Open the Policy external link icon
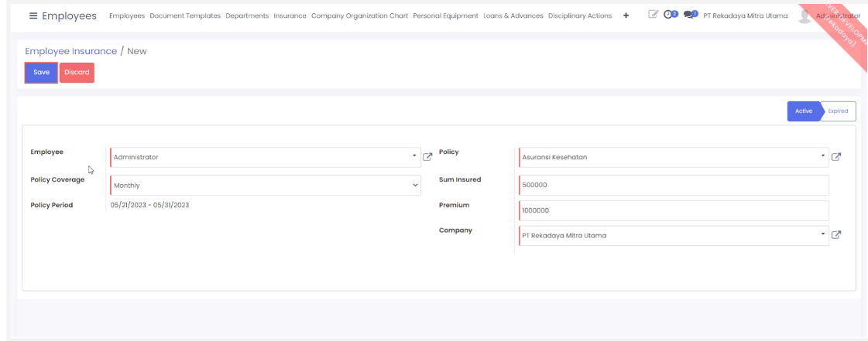This screenshot has height=341, width=868. [x=836, y=157]
